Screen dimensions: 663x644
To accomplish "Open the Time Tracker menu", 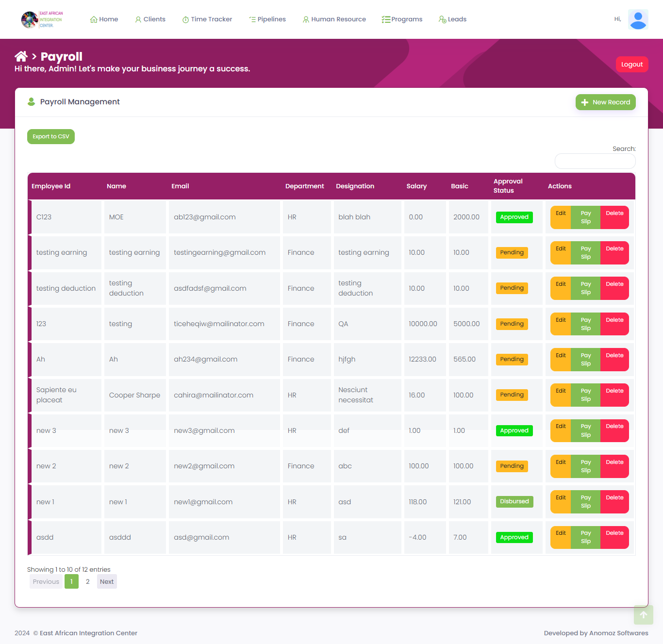I will click(207, 19).
